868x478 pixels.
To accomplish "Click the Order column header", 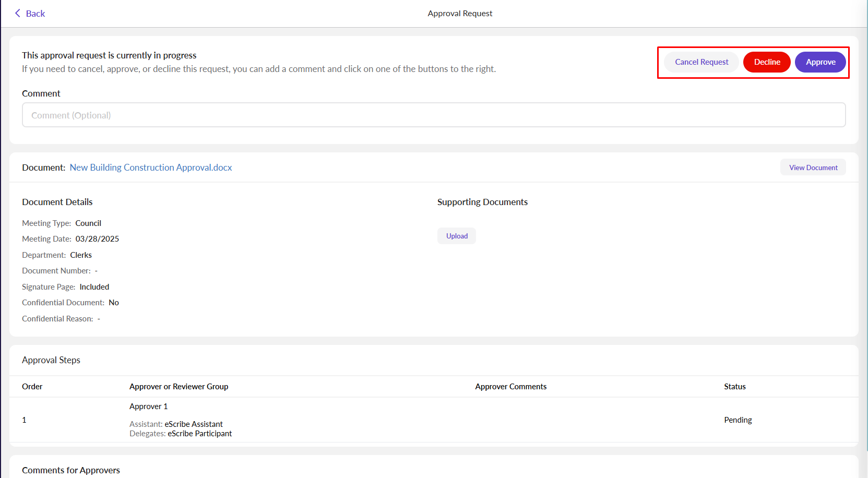I will coord(32,387).
